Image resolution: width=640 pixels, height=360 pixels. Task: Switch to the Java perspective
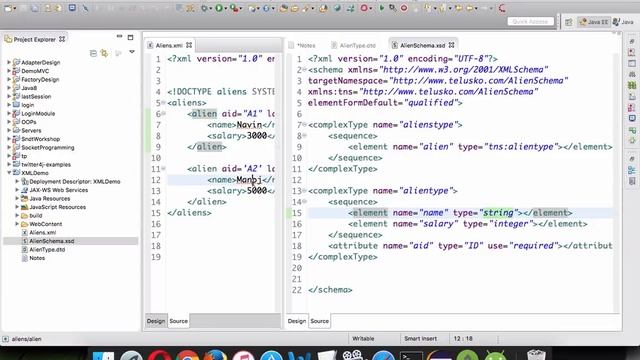point(624,22)
